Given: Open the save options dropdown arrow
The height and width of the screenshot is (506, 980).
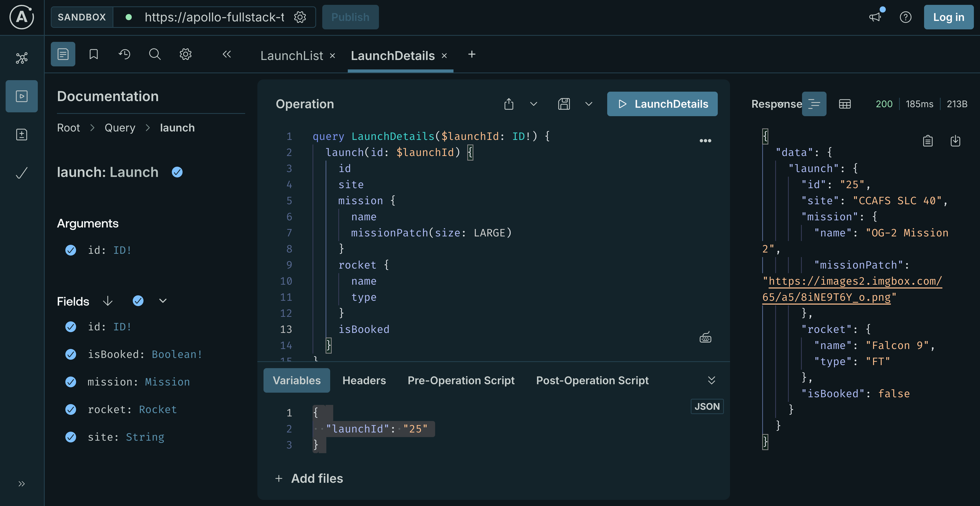Looking at the screenshot, I should pyautogui.click(x=589, y=104).
